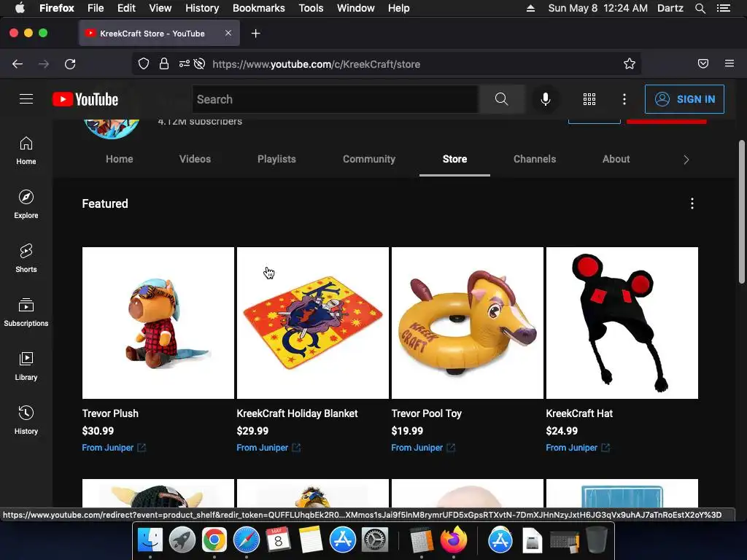The image size is (747, 560).
Task: Expand more channel tabs with right chevron
Action: tap(686, 160)
